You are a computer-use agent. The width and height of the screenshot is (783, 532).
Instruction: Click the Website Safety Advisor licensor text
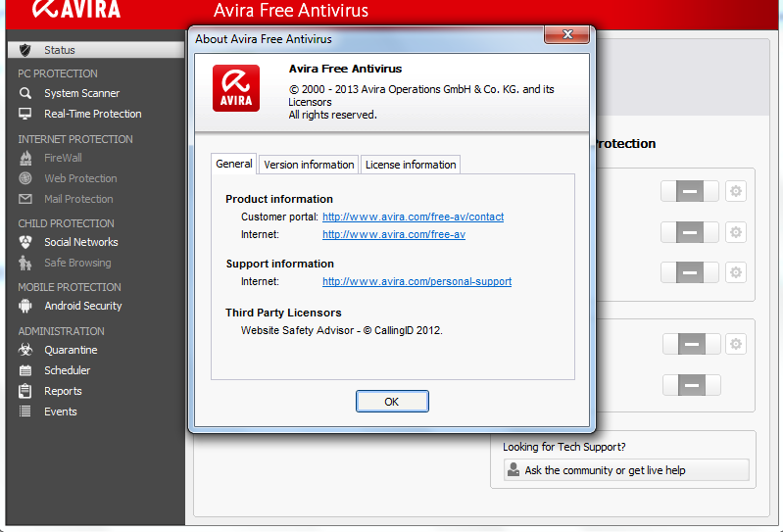click(342, 330)
